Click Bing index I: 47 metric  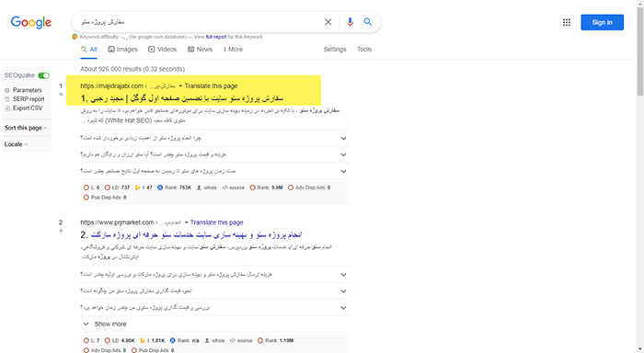click(x=144, y=188)
